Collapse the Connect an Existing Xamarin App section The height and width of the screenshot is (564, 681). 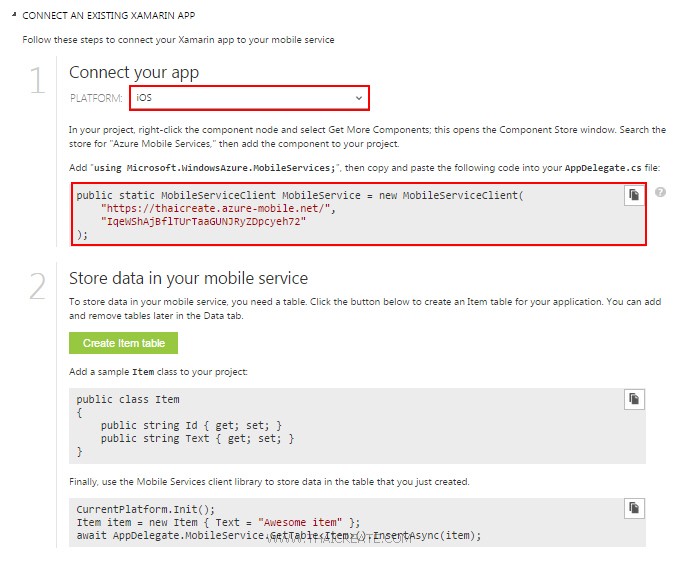tap(14, 15)
